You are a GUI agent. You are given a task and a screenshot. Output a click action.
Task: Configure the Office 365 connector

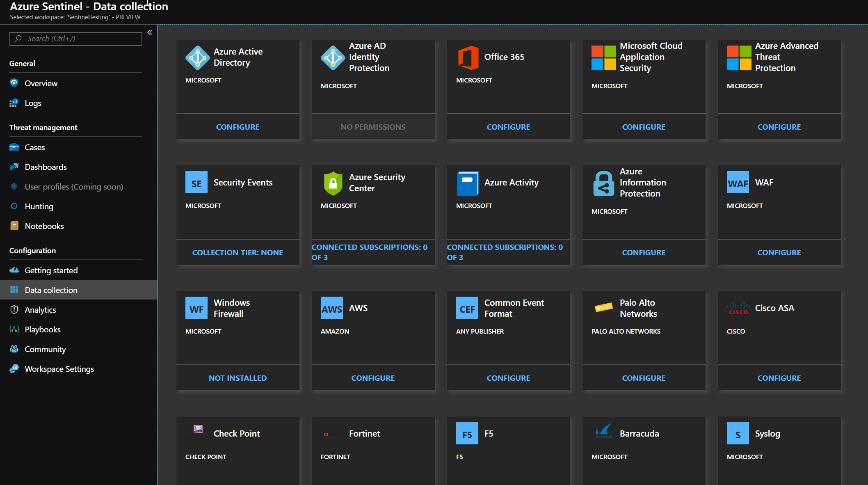click(x=509, y=127)
